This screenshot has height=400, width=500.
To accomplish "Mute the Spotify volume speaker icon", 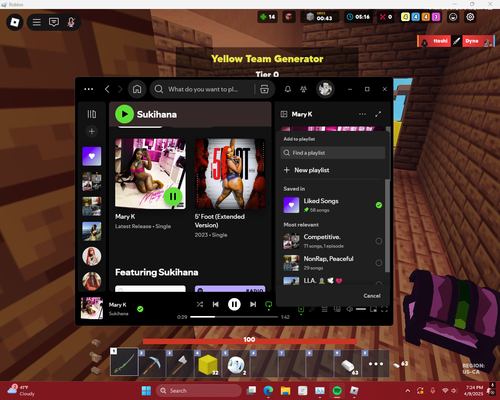I will [x=349, y=309].
